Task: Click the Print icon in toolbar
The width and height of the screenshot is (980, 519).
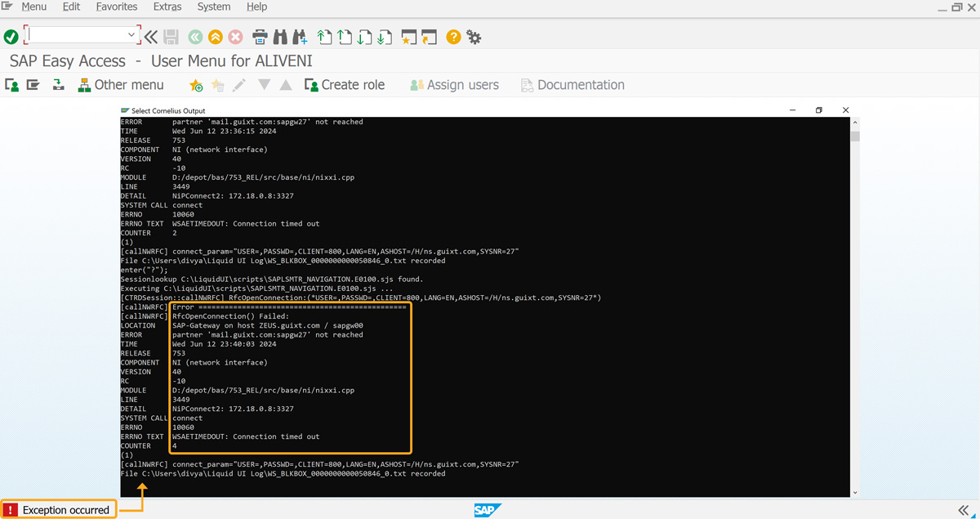Action: [260, 37]
